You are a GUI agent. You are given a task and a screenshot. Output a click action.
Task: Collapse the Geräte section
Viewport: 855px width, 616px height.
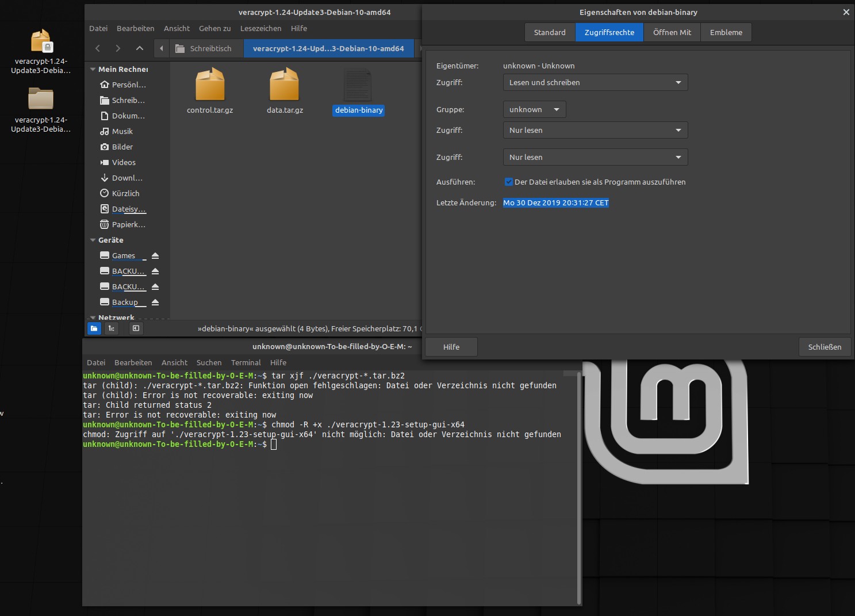[93, 240]
